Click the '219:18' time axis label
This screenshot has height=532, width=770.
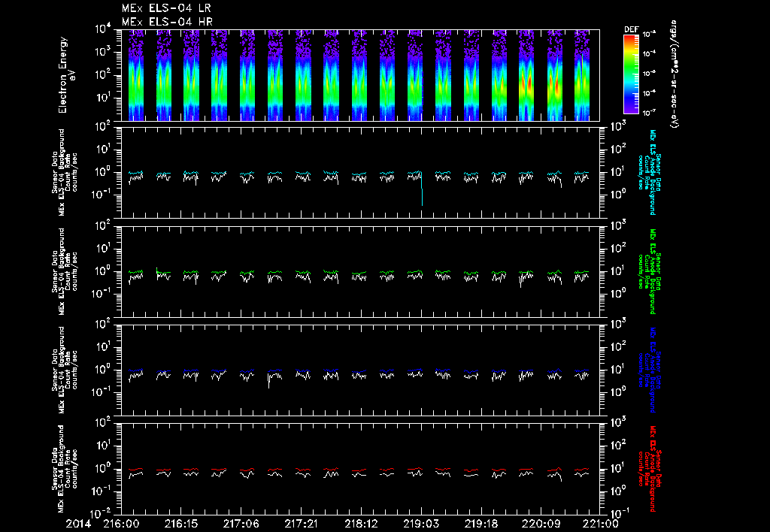[480, 524]
